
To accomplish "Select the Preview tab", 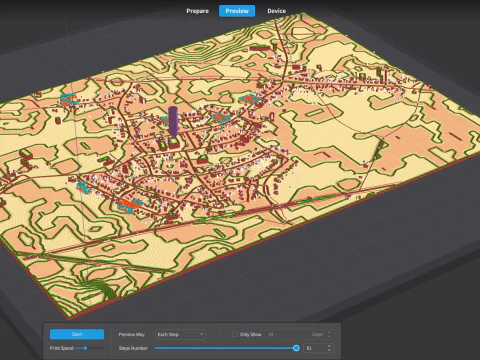I will [237, 11].
